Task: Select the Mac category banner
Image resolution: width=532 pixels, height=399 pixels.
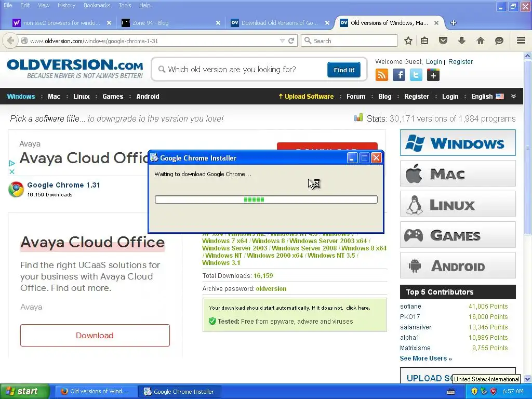Action: [x=458, y=174]
